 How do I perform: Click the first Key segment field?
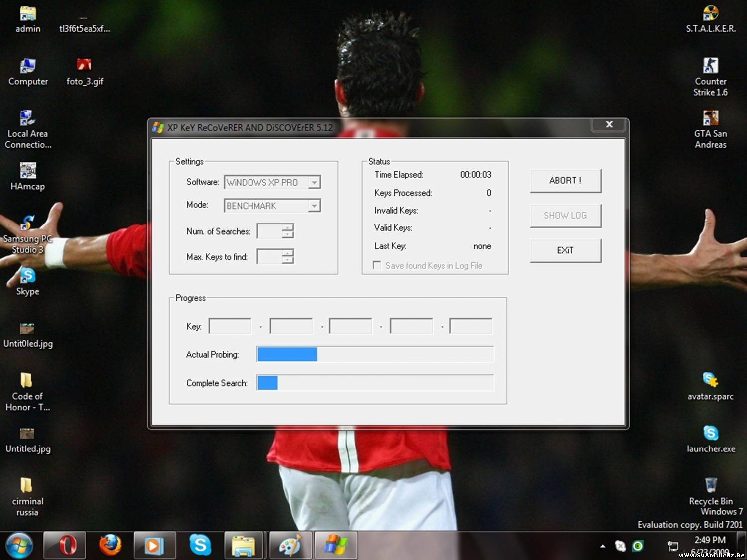pyautogui.click(x=230, y=326)
